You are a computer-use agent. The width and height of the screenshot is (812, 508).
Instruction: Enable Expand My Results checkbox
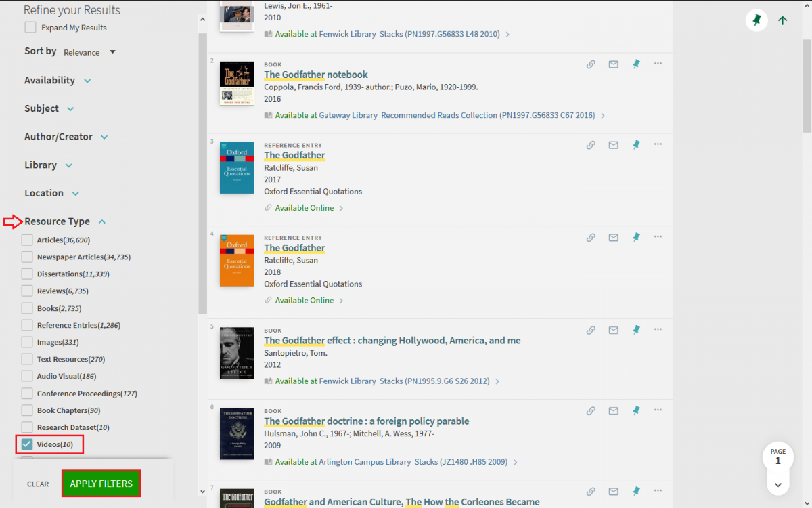pyautogui.click(x=30, y=28)
